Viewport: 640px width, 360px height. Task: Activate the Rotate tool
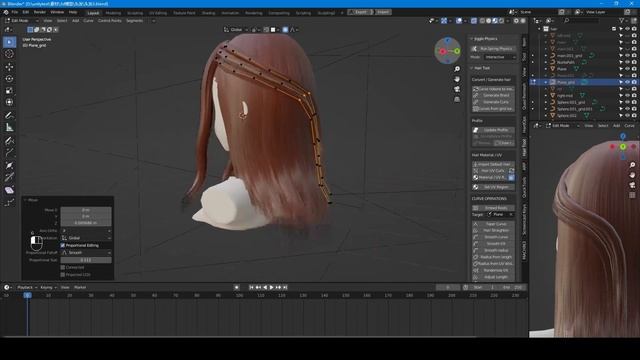point(9,78)
